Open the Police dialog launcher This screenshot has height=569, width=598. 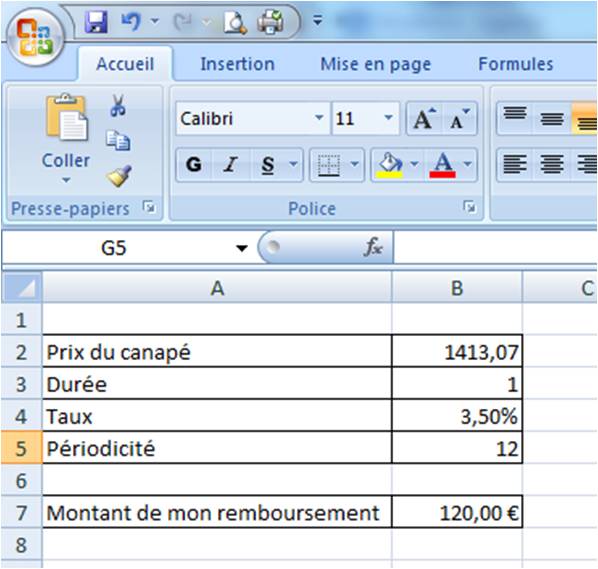469,207
